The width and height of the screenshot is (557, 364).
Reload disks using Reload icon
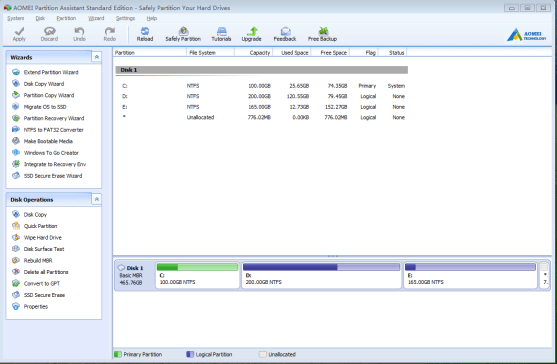tap(145, 34)
